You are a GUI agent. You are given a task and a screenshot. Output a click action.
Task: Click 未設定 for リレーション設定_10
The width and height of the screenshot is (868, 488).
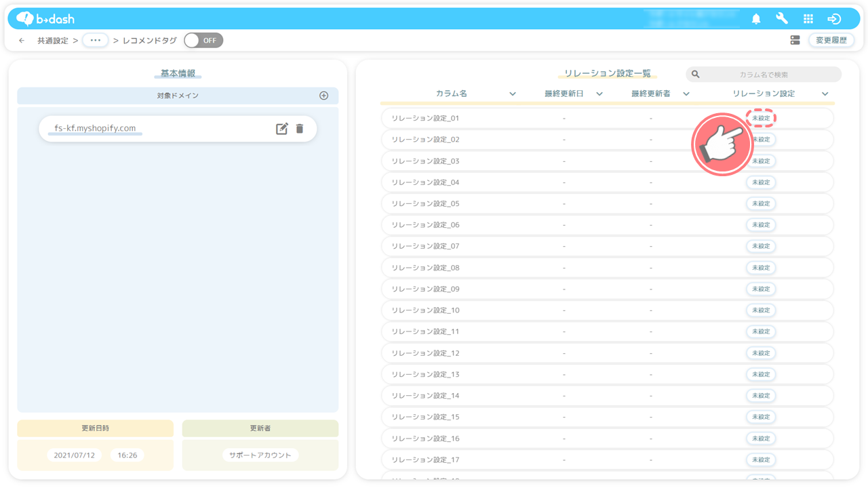[x=761, y=310]
